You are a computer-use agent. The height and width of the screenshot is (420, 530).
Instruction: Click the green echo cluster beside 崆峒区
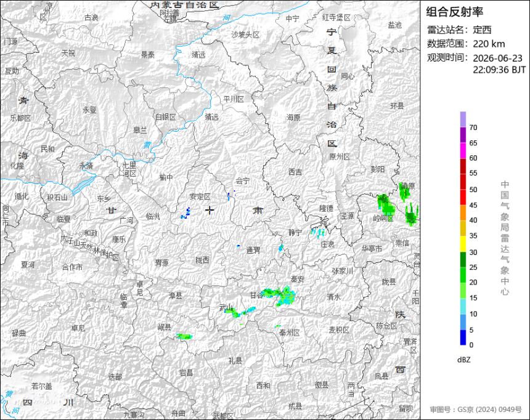coord(386,204)
